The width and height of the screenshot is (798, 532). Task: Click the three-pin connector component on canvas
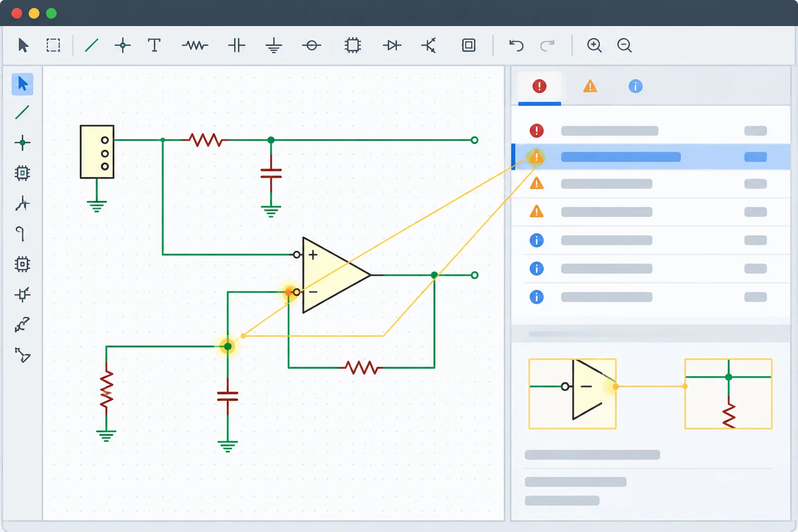click(x=97, y=152)
